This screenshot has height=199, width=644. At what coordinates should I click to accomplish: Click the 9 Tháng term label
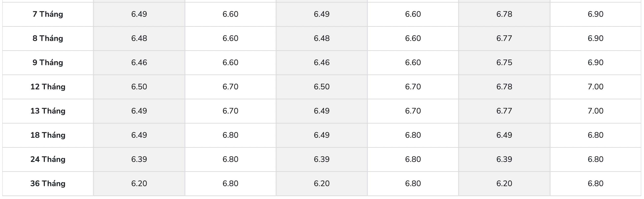[x=48, y=62]
